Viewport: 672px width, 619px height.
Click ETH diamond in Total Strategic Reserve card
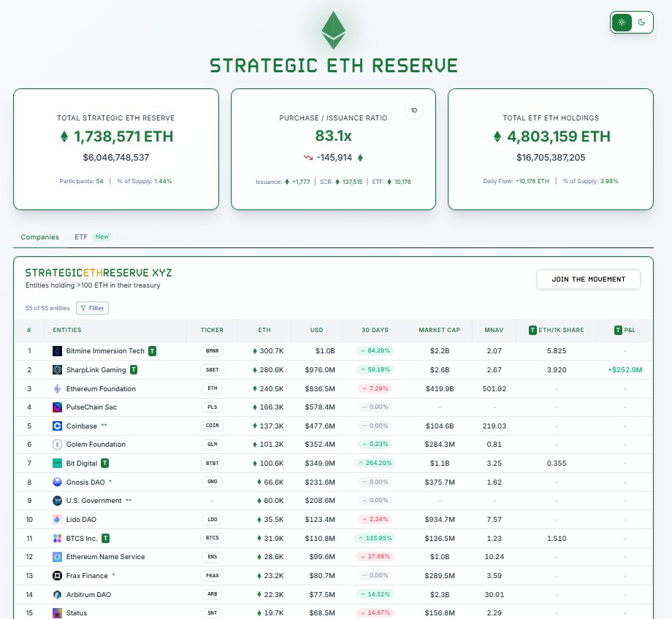tap(64, 137)
